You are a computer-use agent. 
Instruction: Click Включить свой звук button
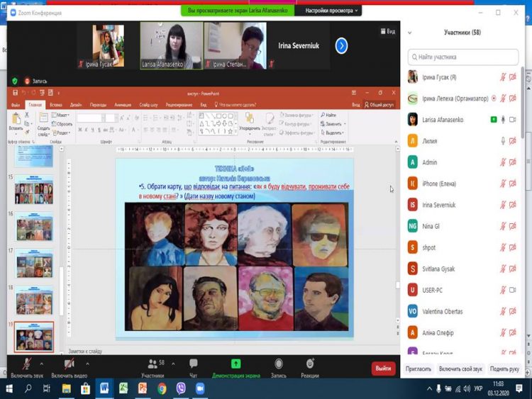pos(460,369)
